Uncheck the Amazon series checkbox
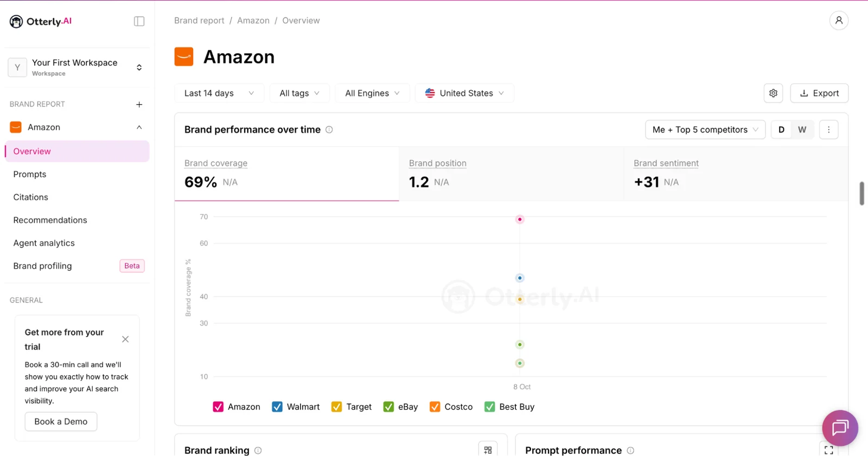 pos(218,407)
